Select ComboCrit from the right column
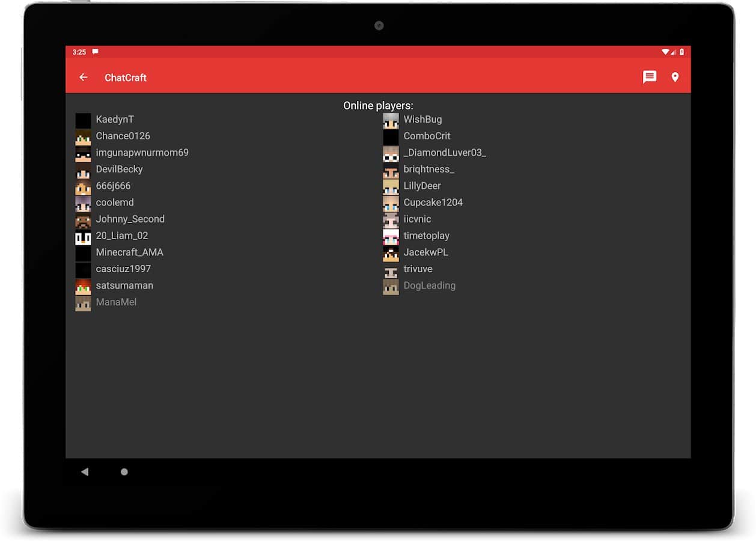756x541 pixels. [427, 136]
